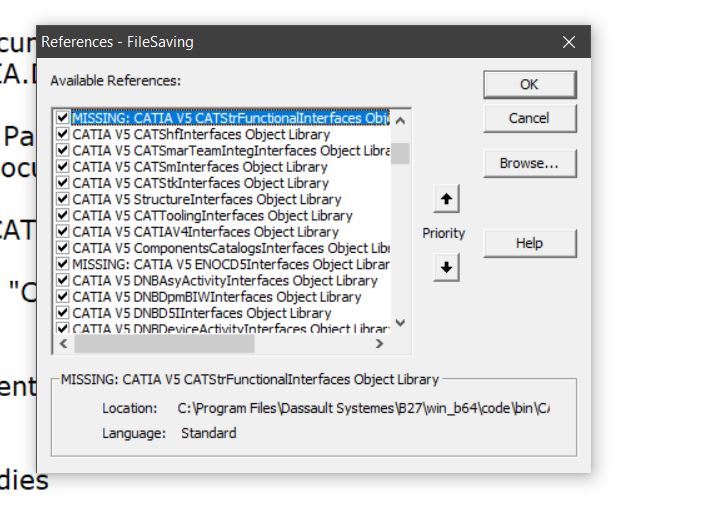Uncheck MISSING ENOCD5Interfaces reference checkbox
The width and height of the screenshot is (717, 512).
click(x=63, y=264)
